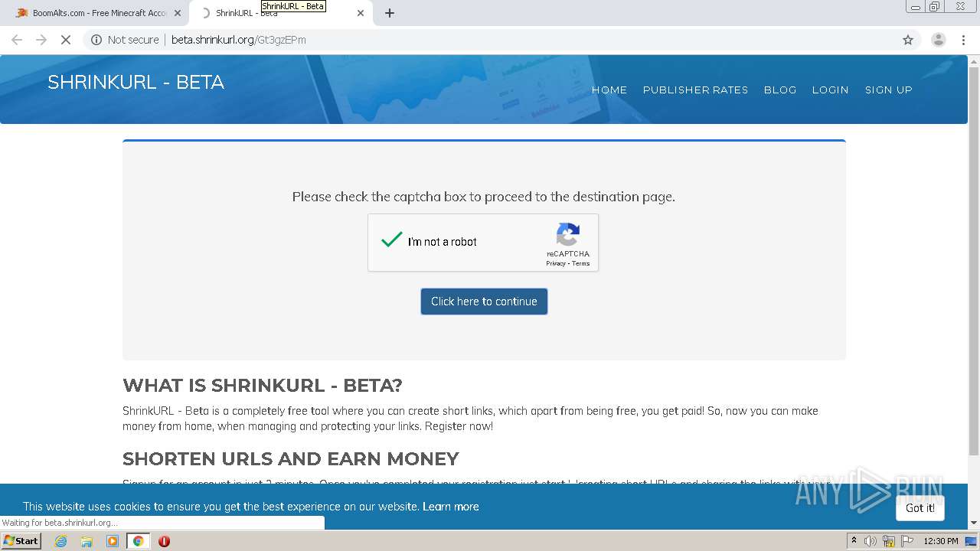Select the Chrome taskbar icon
This screenshot has width=980, height=551.
139,541
